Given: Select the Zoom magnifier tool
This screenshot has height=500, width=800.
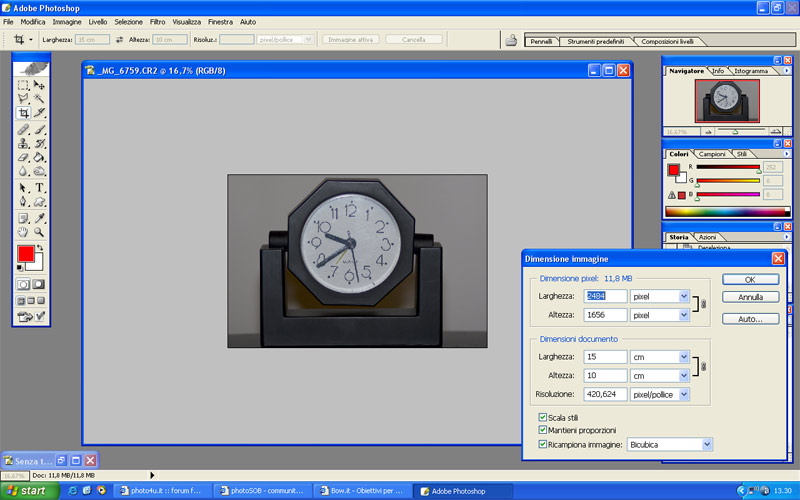Looking at the screenshot, I should 40,231.
